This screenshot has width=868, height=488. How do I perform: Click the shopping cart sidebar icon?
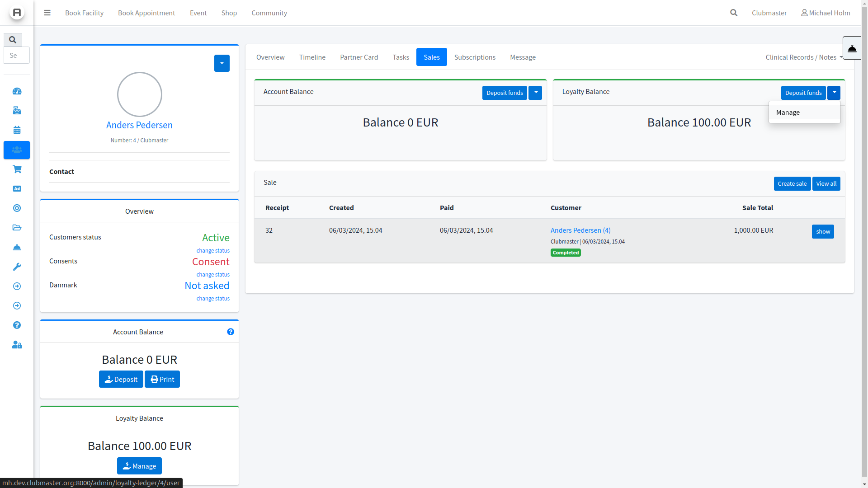pos(17,169)
